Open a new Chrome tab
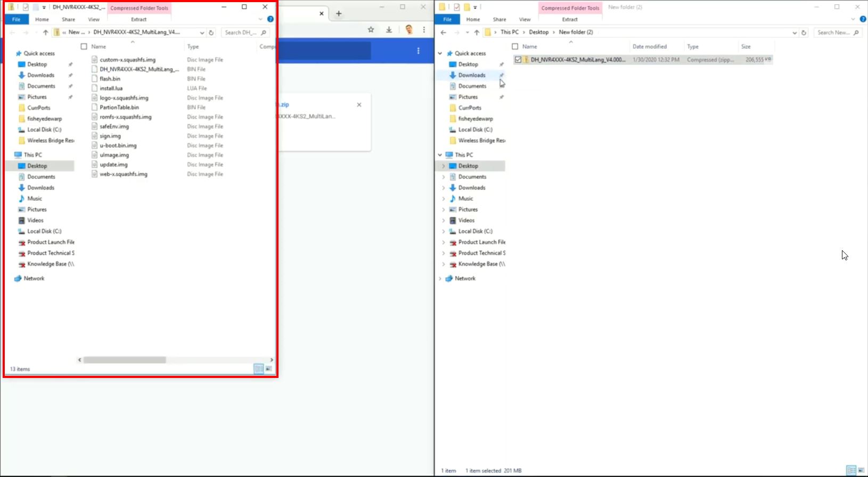Viewport: 868px width, 477px height. [339, 13]
